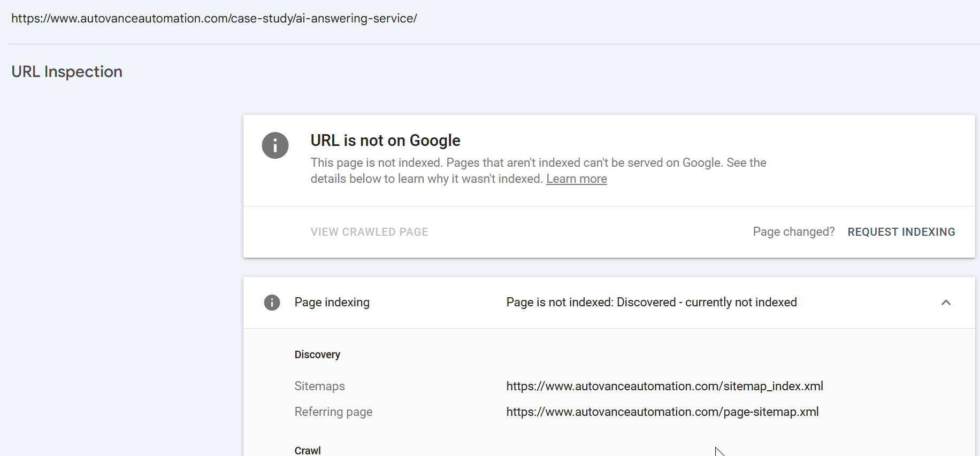The width and height of the screenshot is (980, 456).
Task: Click the inspected URL at the top
Action: pyautogui.click(x=214, y=18)
